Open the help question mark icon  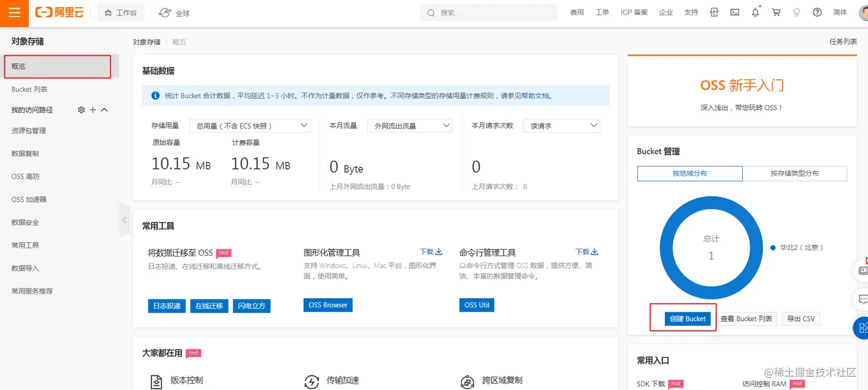point(817,13)
